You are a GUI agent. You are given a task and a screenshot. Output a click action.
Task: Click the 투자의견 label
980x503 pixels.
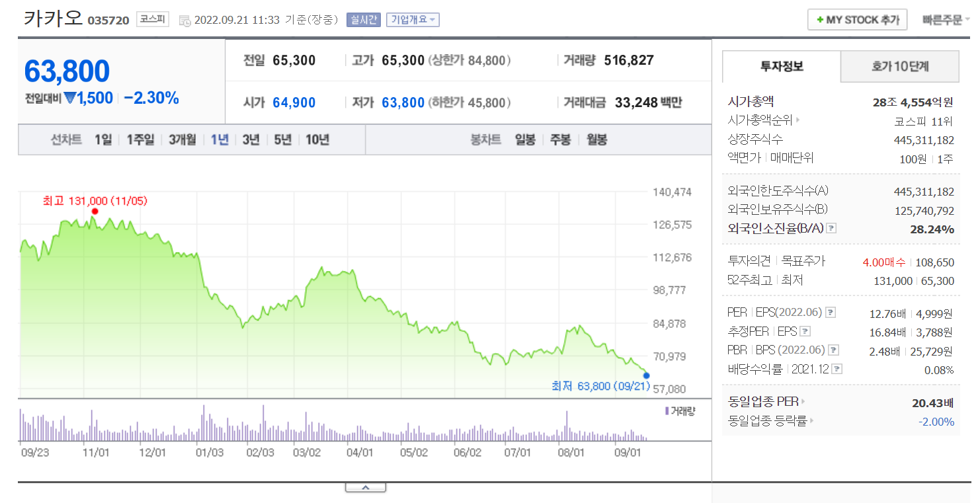click(749, 262)
